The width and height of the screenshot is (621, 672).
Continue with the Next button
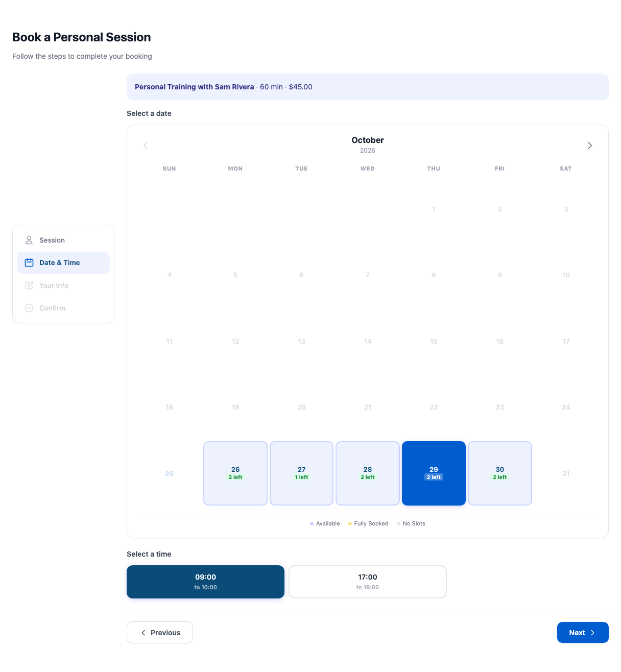point(583,633)
